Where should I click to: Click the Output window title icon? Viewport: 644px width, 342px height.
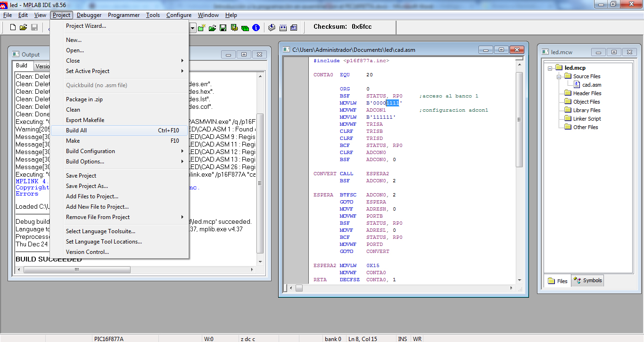pyautogui.click(x=16, y=54)
